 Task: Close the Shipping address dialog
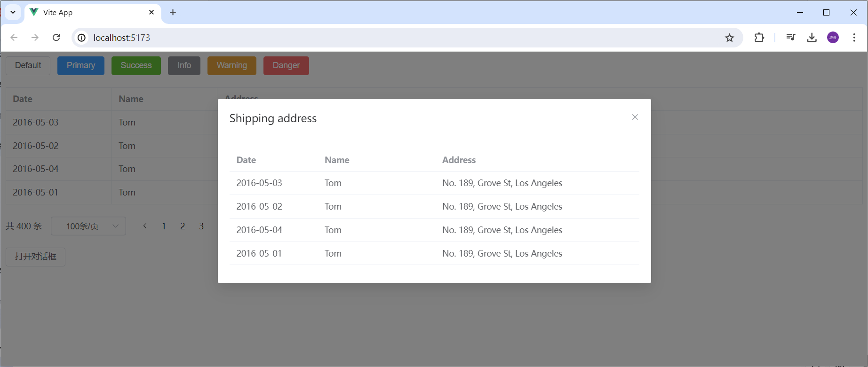click(x=635, y=117)
